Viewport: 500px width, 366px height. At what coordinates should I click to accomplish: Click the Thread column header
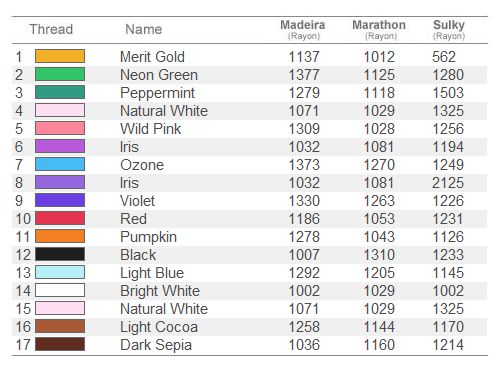(x=51, y=29)
